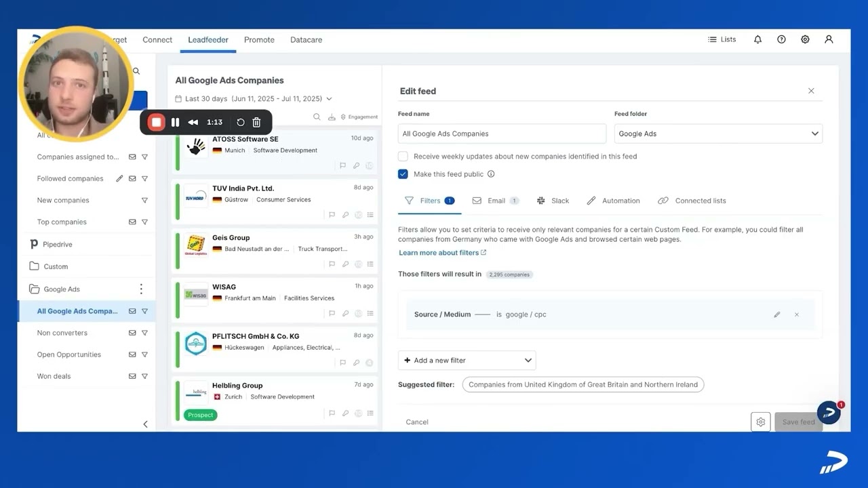Open Google Ads folder three-dot menu
The width and height of the screenshot is (868, 488).
coord(141,289)
